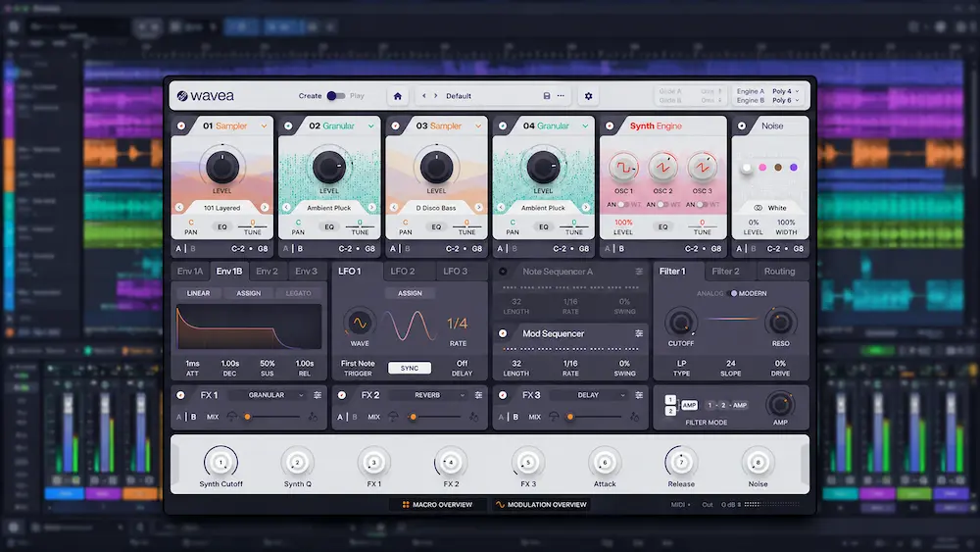The width and height of the screenshot is (980, 552).
Task: Open FX 1 settings sliders icon
Action: (x=318, y=395)
